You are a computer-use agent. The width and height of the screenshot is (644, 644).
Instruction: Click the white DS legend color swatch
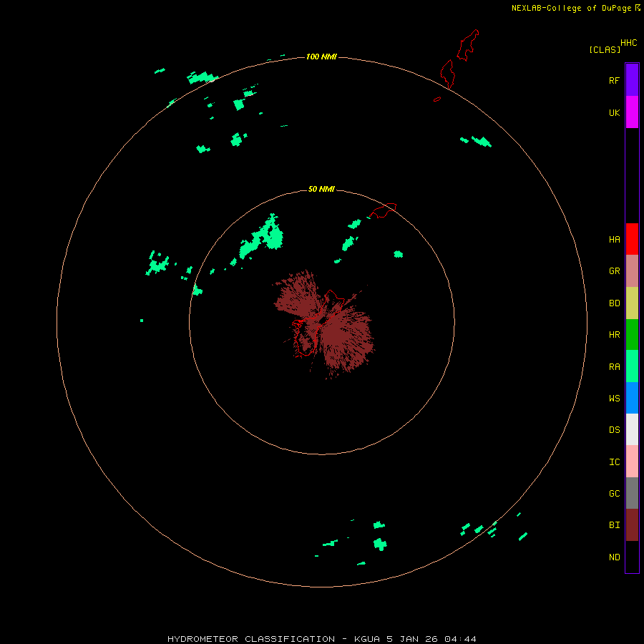coord(632,429)
